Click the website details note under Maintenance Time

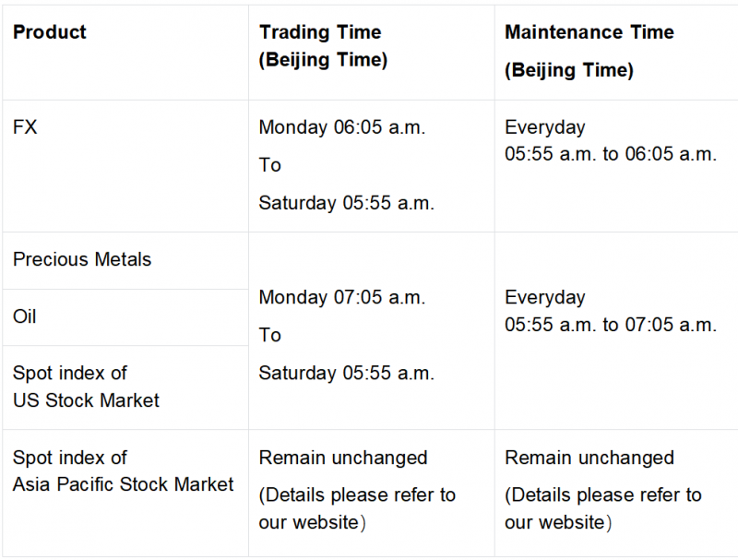(x=603, y=508)
